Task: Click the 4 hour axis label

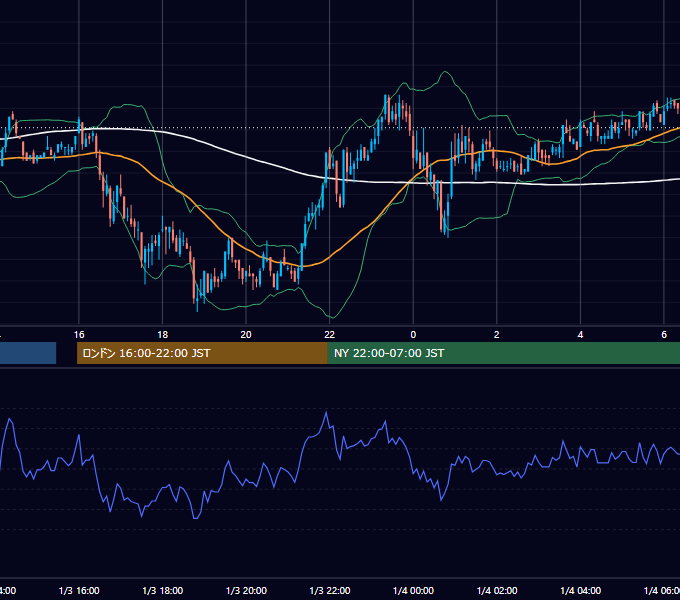Action: point(580,334)
